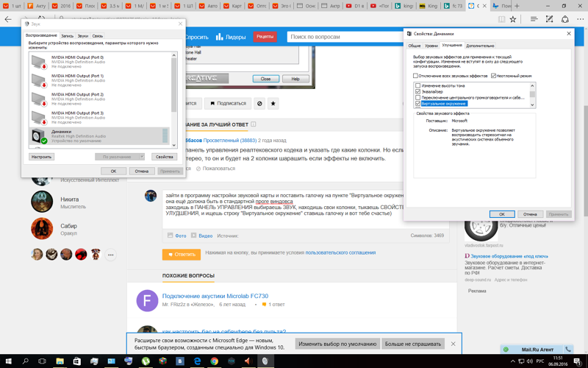
Task: Open the notification center icon
Action: click(577, 361)
